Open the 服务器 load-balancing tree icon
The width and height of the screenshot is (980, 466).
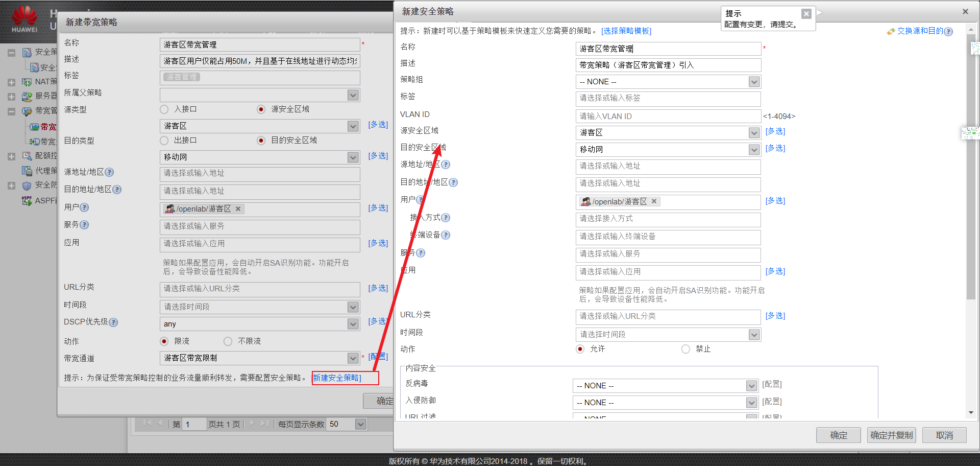pyautogui.click(x=27, y=96)
